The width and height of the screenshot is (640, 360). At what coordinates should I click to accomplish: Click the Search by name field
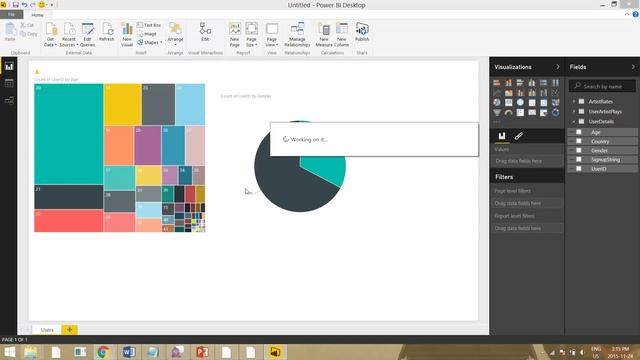pos(602,86)
